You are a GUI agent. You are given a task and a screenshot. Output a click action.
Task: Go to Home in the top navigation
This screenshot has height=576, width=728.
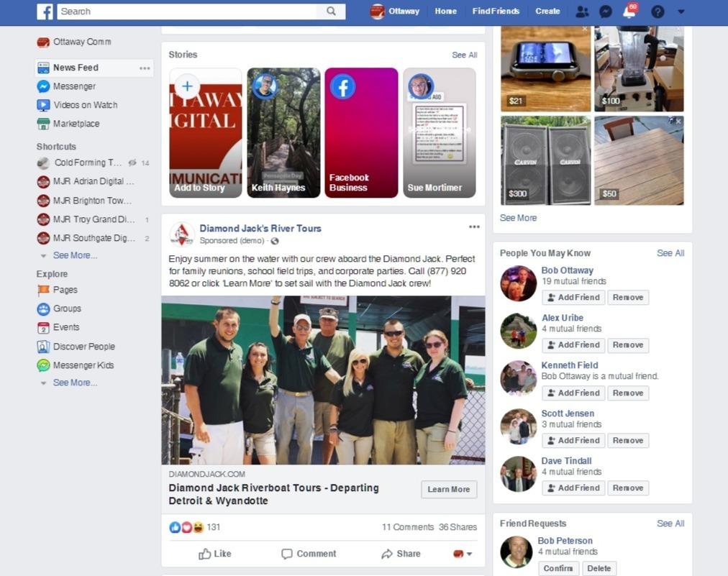(446, 11)
